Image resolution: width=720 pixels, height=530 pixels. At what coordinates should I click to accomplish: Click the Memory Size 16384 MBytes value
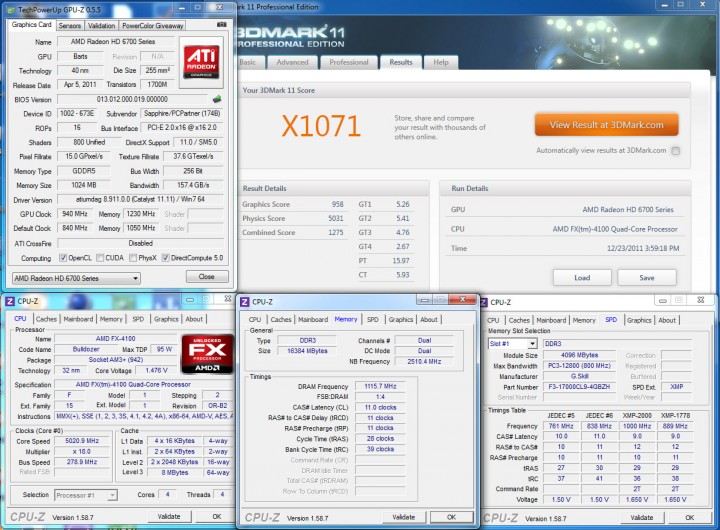tap(307, 351)
